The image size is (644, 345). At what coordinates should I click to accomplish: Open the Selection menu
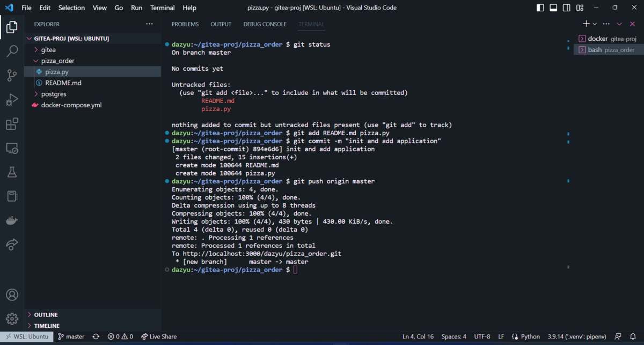coord(71,8)
